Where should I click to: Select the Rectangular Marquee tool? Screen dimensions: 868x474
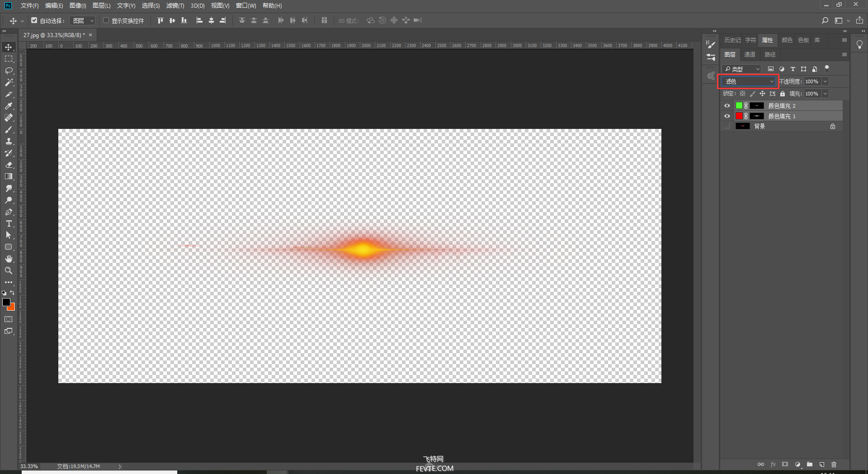pos(9,59)
